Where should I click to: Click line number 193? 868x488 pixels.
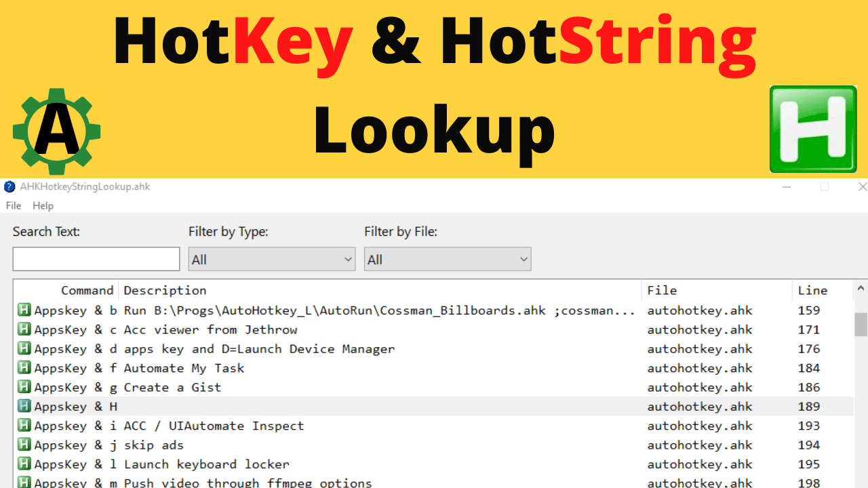pyautogui.click(x=809, y=426)
